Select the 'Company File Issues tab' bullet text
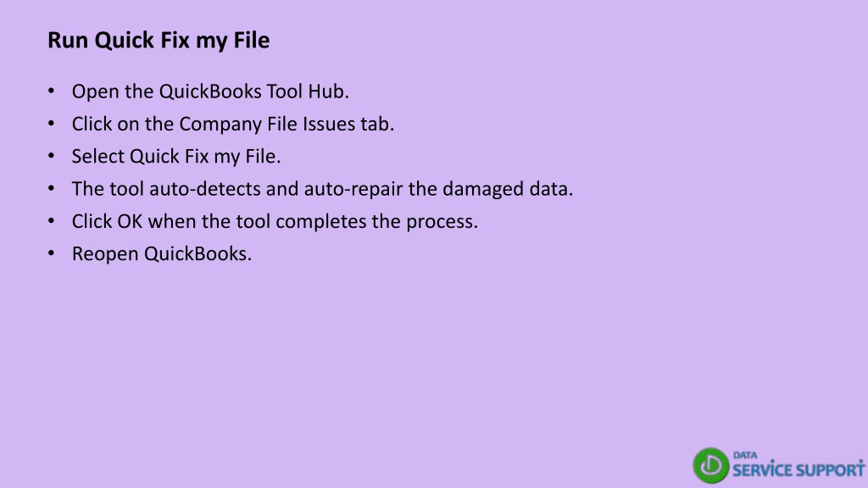868x488 pixels. pos(233,124)
